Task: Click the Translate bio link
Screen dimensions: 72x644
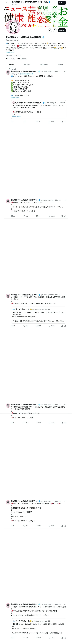Action: (10, 52)
